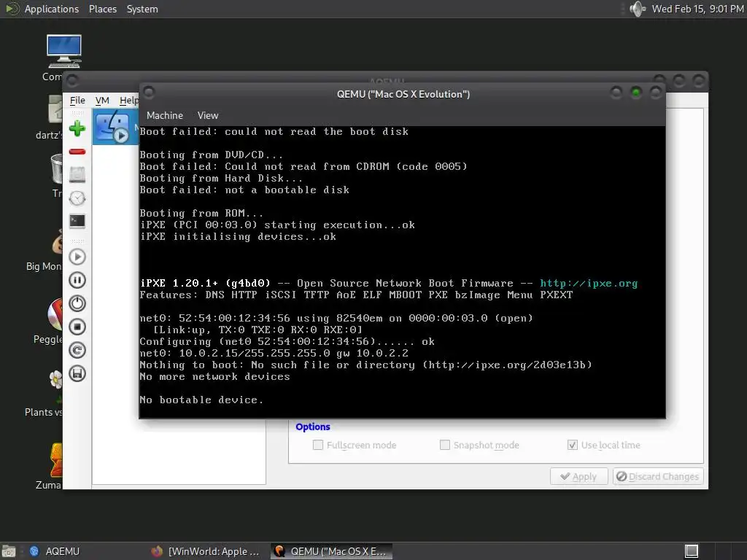Click the volume speaker icon in top panel
The height and width of the screenshot is (560, 747).
(x=638, y=9)
